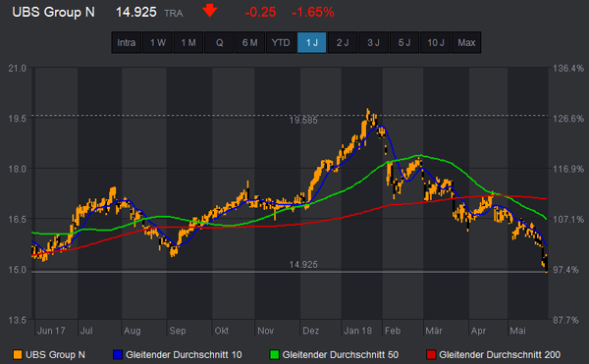
Task: Click the Gleitender Durchschnitt 10 legend label
Action: 184,354
